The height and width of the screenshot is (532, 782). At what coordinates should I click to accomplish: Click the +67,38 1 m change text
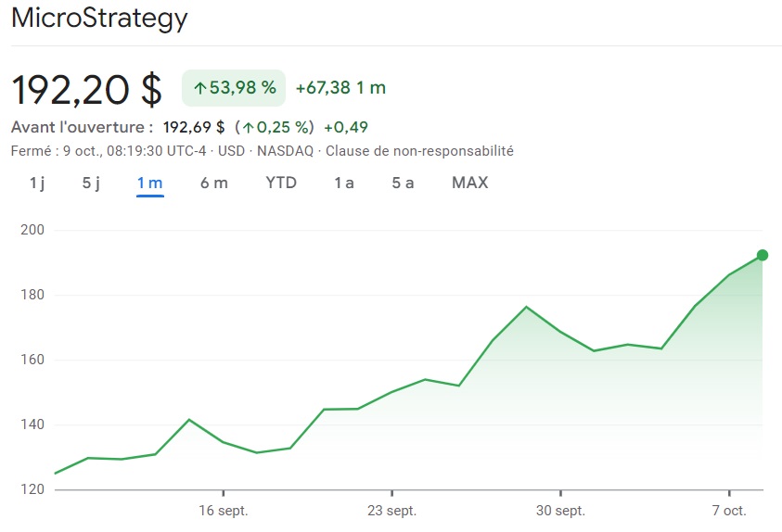pos(341,88)
